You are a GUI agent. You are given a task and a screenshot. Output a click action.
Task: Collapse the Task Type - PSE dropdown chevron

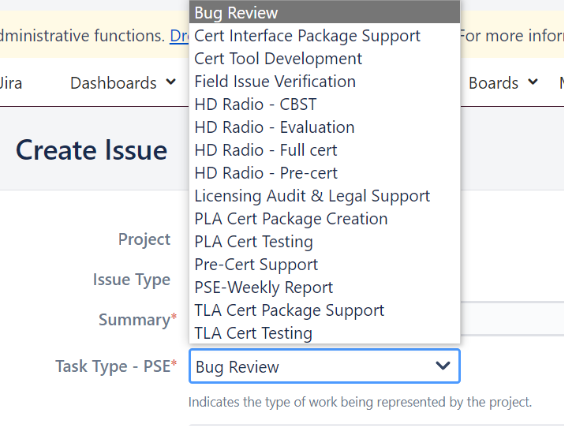[x=442, y=366]
